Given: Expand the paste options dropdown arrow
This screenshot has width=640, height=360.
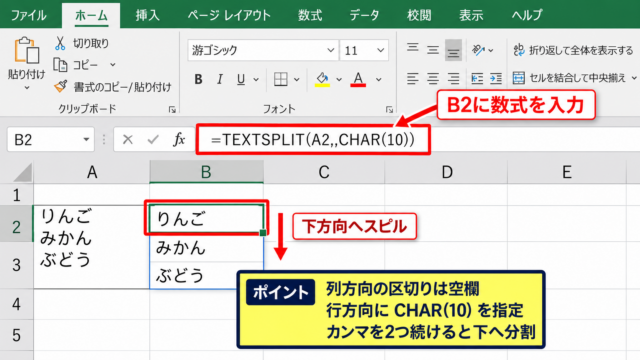Looking at the screenshot, I should pyautogui.click(x=27, y=88).
